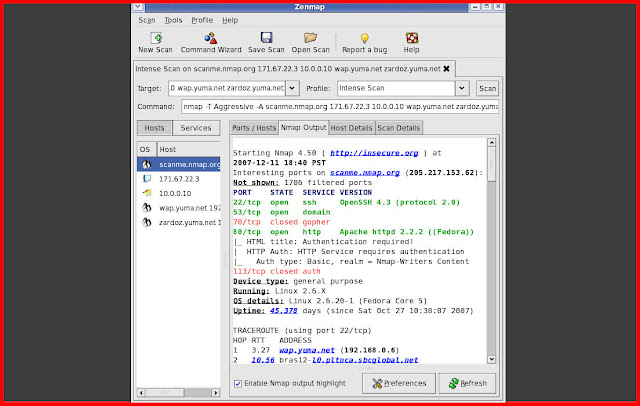640x406 pixels.
Task: Open Preferences for output highlighting
Action: 399,384
